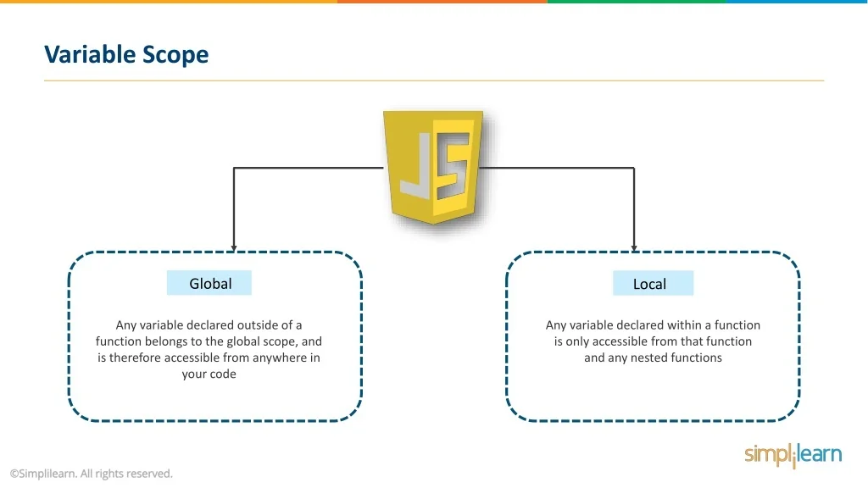The height and width of the screenshot is (488, 868).
Task: Click the Global scope description text
Action: click(209, 349)
